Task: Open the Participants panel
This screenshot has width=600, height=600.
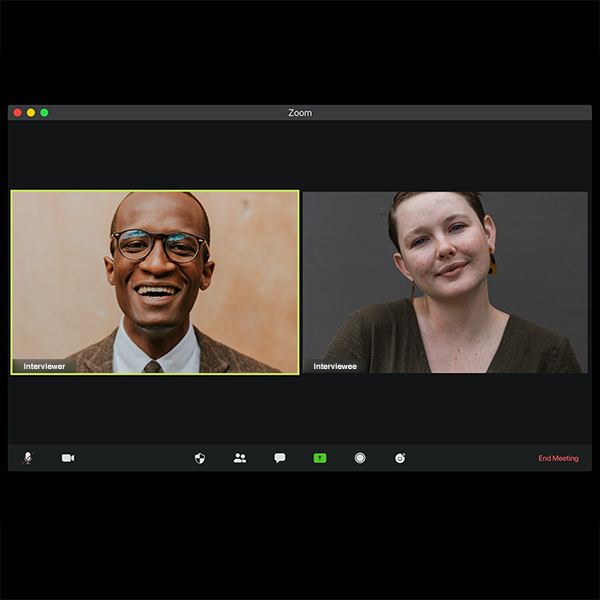Action: 240,458
